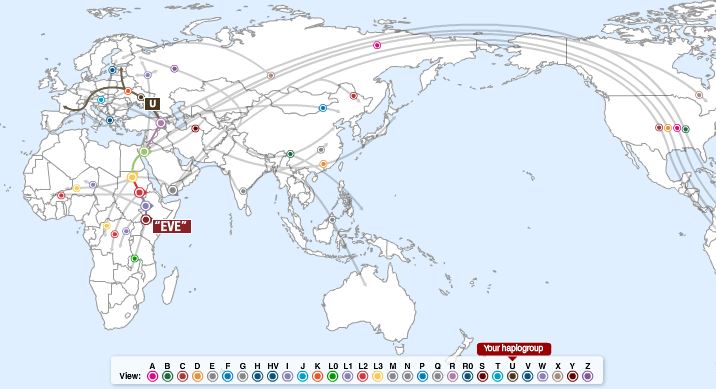716x389 pixels.
Task: Select haplogroup HV in the View row
Action: click(273, 376)
